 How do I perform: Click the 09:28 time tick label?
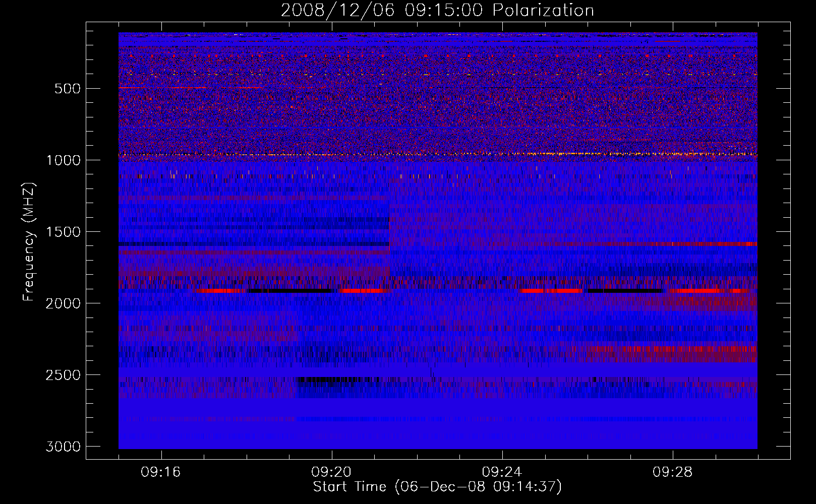point(673,472)
